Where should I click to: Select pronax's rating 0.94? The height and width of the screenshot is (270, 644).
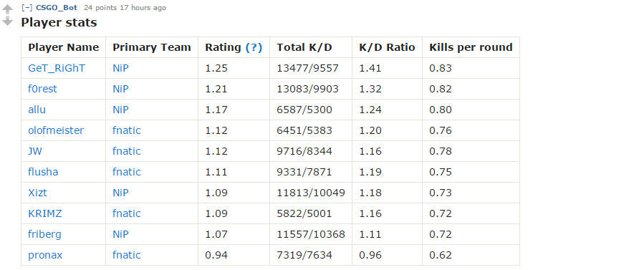click(x=216, y=255)
